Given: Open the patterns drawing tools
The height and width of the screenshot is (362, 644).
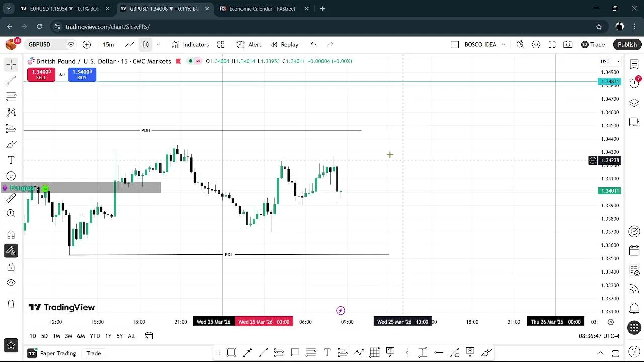Looking at the screenshot, I should 11,112.
